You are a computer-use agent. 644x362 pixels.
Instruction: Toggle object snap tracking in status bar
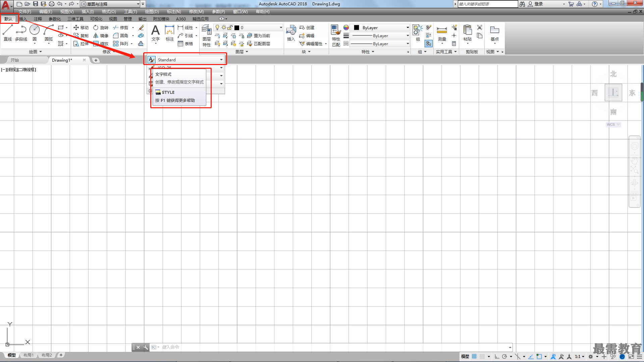point(531,357)
